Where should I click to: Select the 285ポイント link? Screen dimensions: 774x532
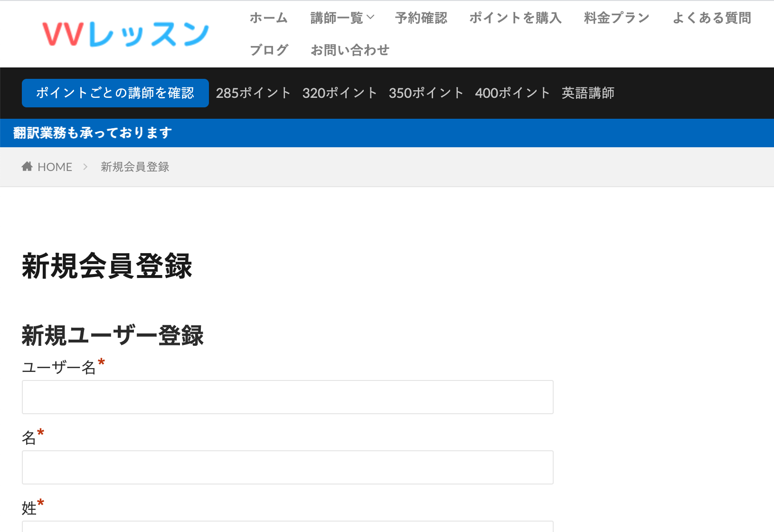254,93
